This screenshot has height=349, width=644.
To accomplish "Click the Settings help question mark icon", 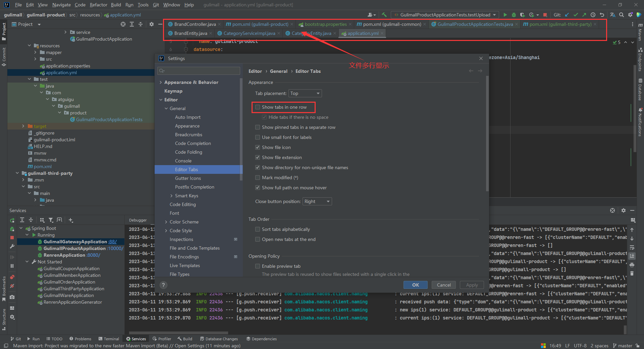I will click(163, 285).
